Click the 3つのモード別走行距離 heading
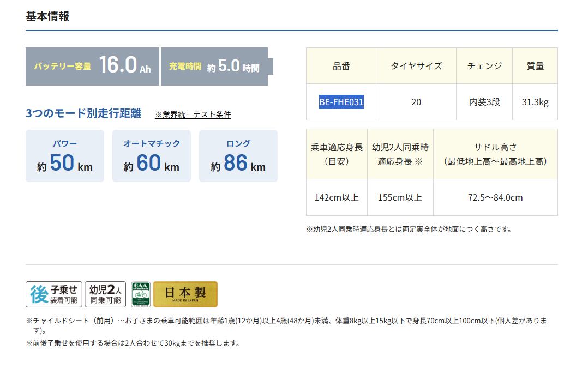588x368 pixels. [83, 113]
